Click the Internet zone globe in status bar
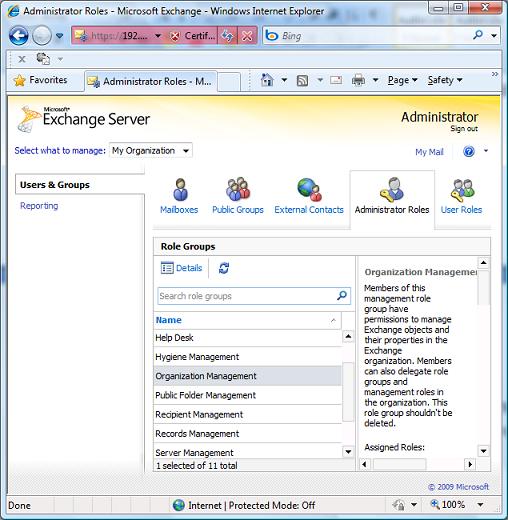This screenshot has width=508, height=520. [179, 505]
